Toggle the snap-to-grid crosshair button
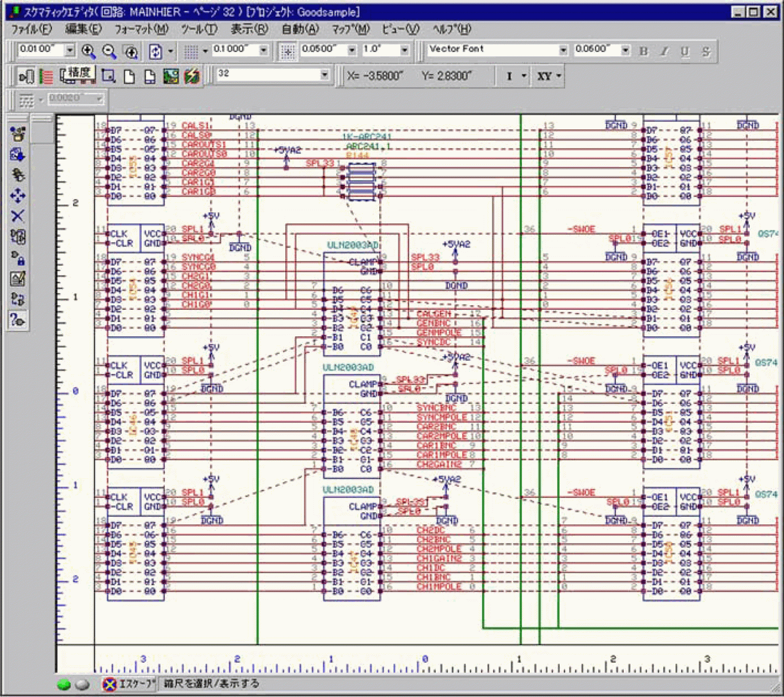The image size is (784, 697). (x=288, y=51)
